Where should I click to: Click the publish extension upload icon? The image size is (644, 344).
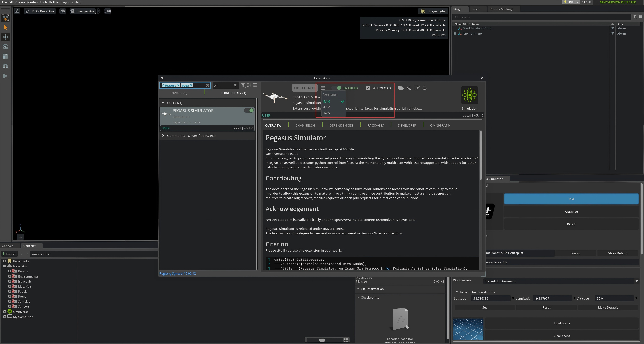[x=424, y=88]
